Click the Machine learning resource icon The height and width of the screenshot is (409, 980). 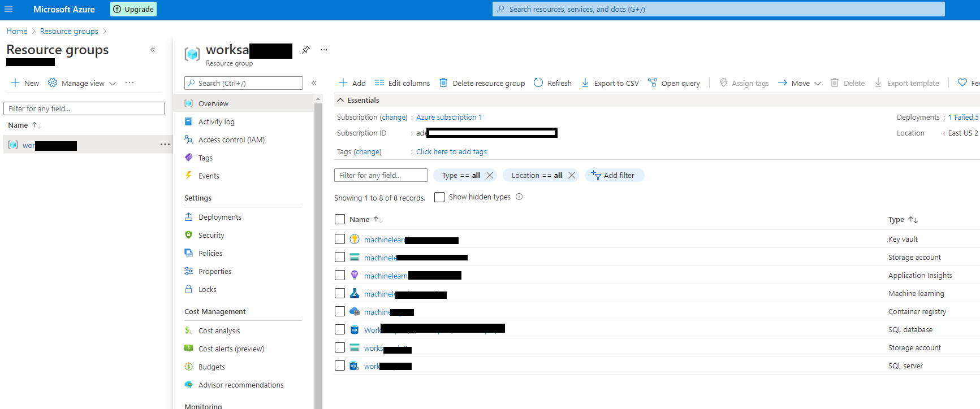[355, 293]
